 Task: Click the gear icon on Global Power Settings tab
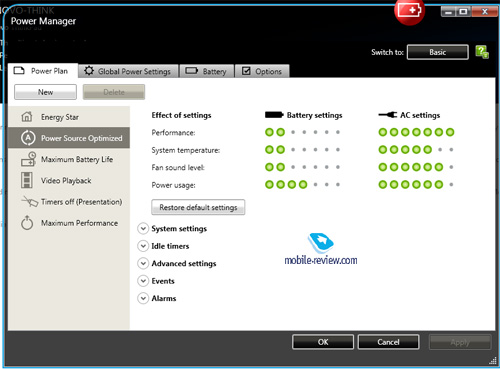pyautogui.click(x=89, y=71)
